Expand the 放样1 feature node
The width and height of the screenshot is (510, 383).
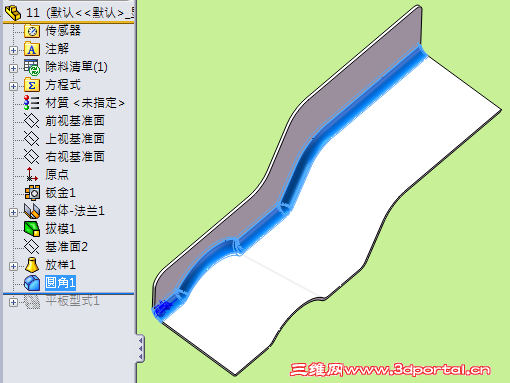pyautogui.click(x=13, y=266)
